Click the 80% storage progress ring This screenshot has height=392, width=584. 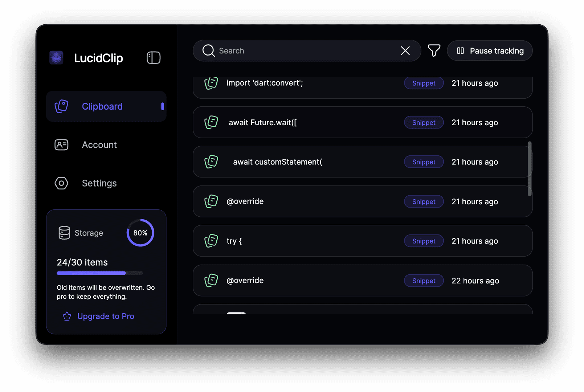(140, 233)
